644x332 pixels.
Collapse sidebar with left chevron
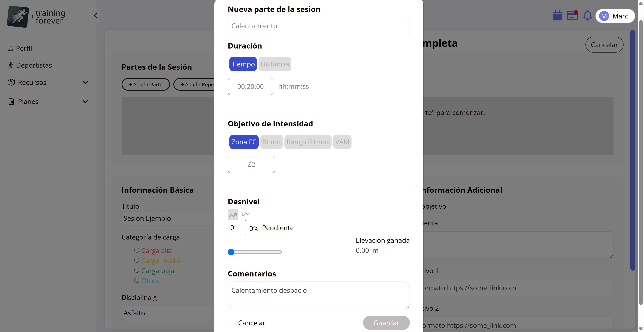point(96,16)
